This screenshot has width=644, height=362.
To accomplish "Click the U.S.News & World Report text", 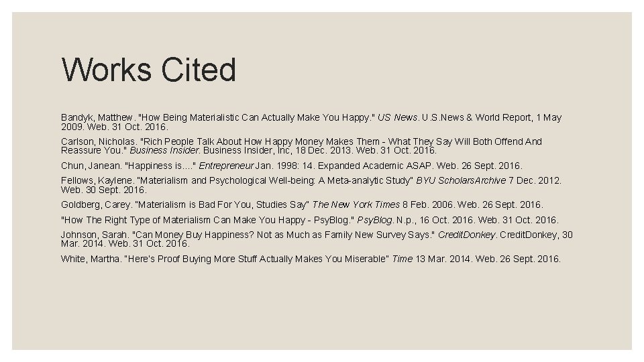I will [477, 117].
